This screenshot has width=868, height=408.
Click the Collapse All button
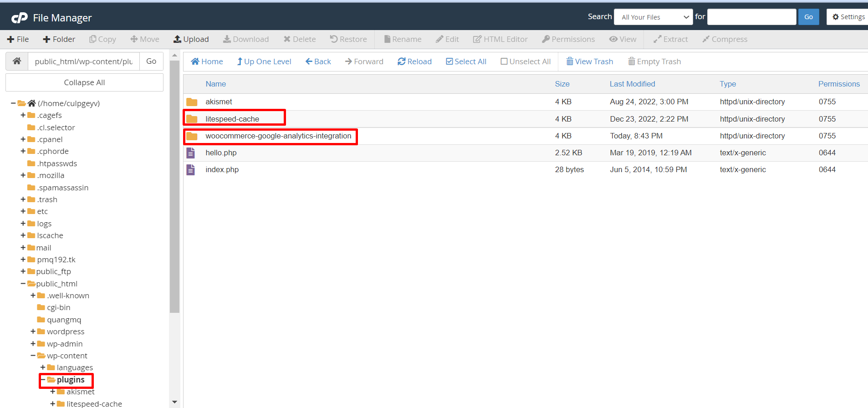coord(84,82)
